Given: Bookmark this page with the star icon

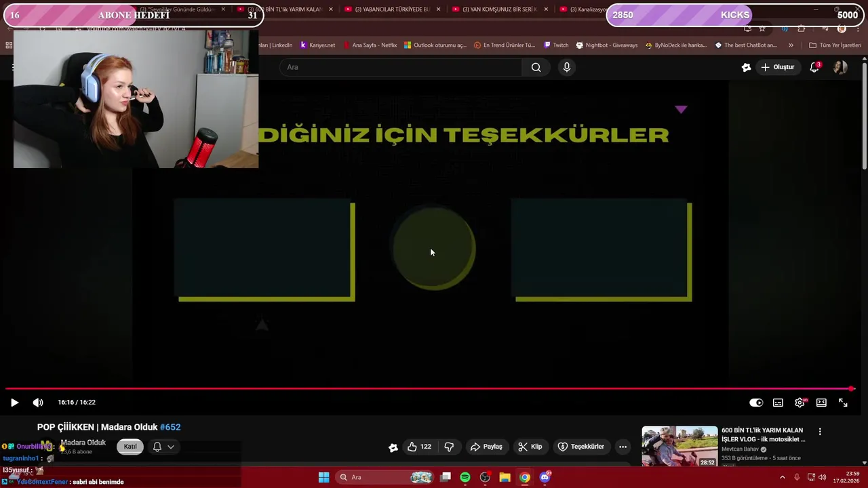Looking at the screenshot, I should pos(762,29).
